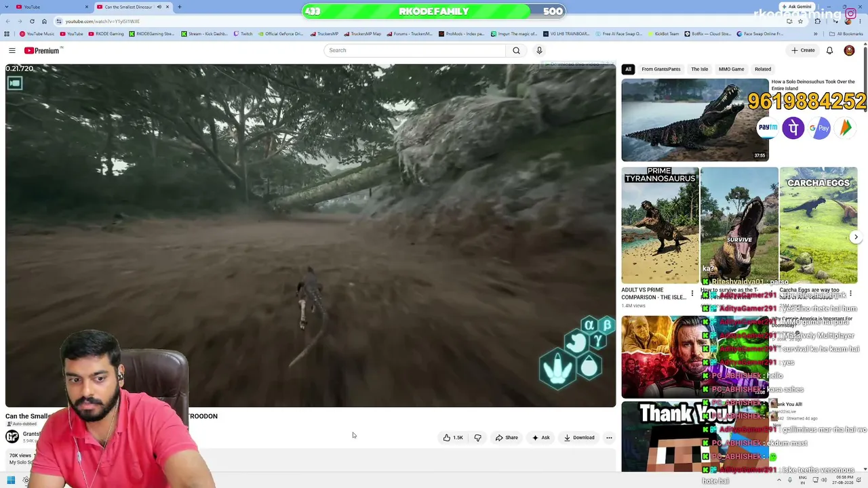Show hidden bookmarks with the chevron
868x488 pixels.
[x=816, y=34]
